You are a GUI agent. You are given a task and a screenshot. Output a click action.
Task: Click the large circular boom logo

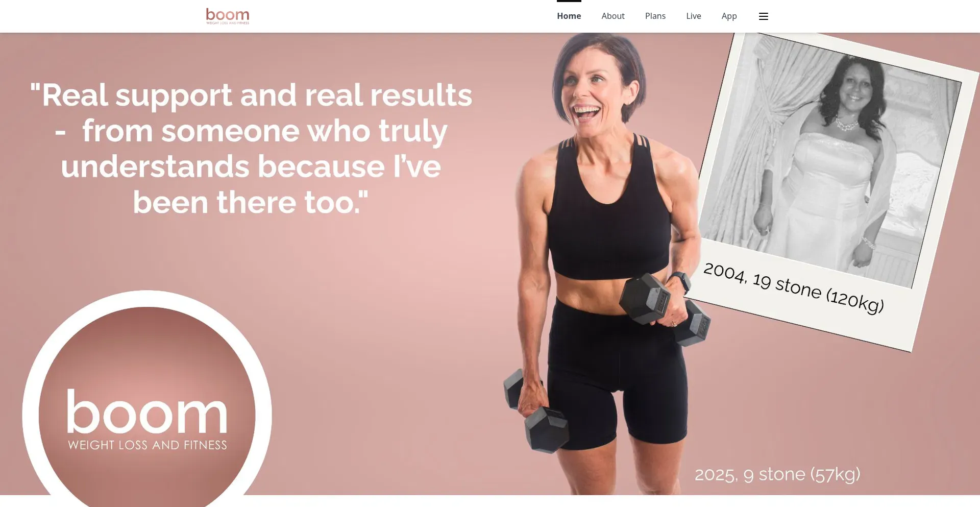click(x=147, y=403)
